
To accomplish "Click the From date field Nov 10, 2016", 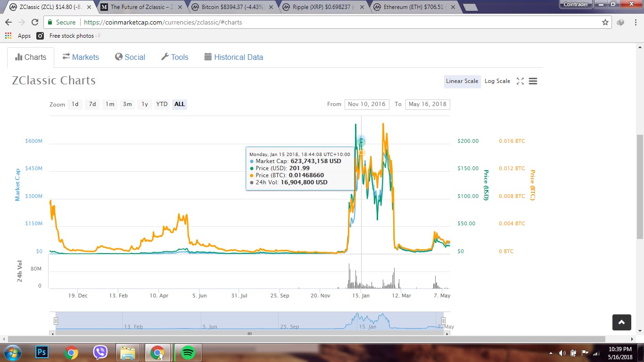I will 367,104.
